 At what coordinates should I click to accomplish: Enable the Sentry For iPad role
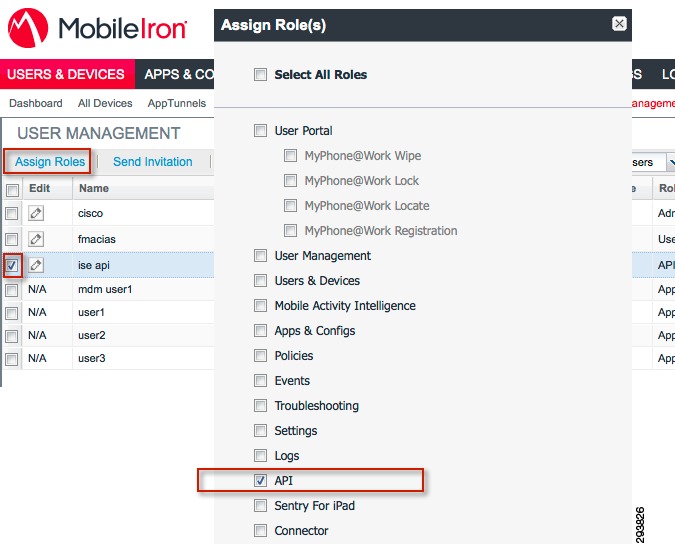(x=260, y=505)
